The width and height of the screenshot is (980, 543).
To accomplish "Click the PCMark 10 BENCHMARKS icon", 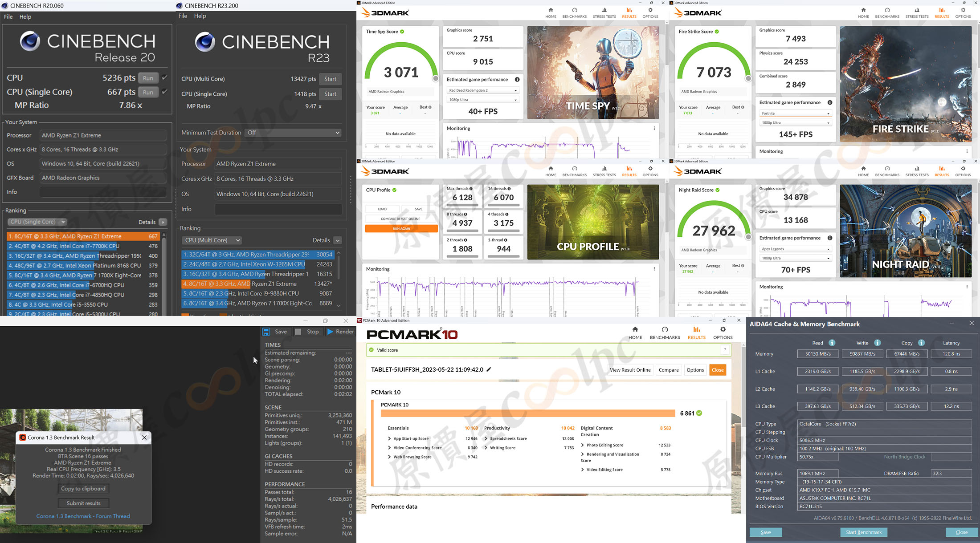I will tap(665, 329).
